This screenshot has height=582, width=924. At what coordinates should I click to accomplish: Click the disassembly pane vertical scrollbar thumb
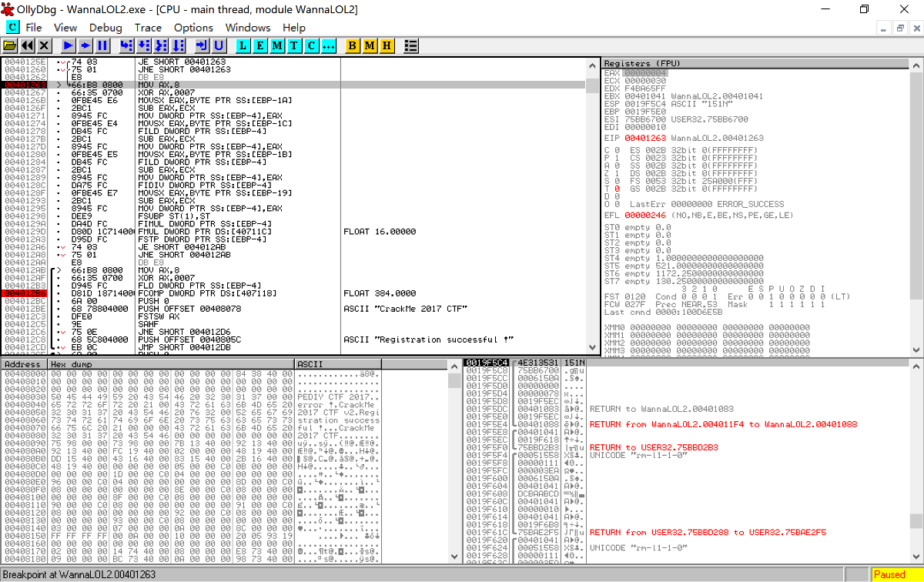591,86
